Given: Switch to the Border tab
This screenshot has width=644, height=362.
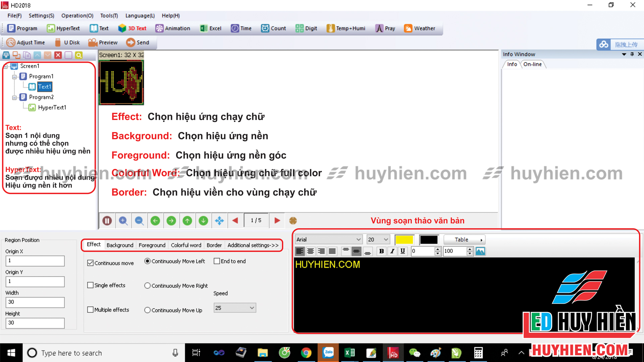Looking at the screenshot, I should point(214,245).
